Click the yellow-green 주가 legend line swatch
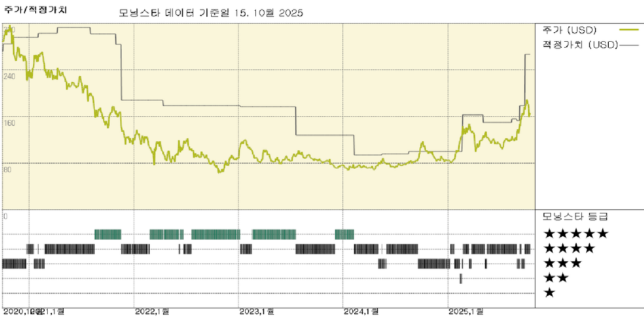Image resolution: width=644 pixels, height=322 pixels. (629, 29)
